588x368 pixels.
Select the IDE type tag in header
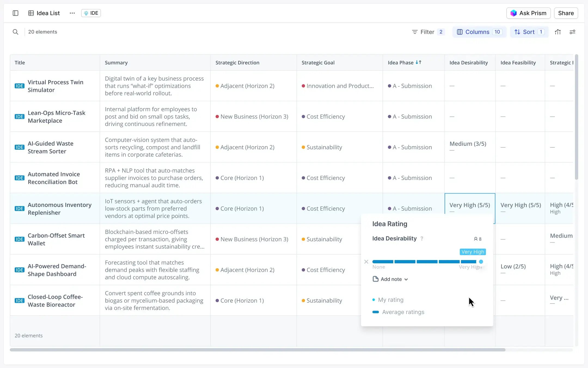pyautogui.click(x=91, y=13)
